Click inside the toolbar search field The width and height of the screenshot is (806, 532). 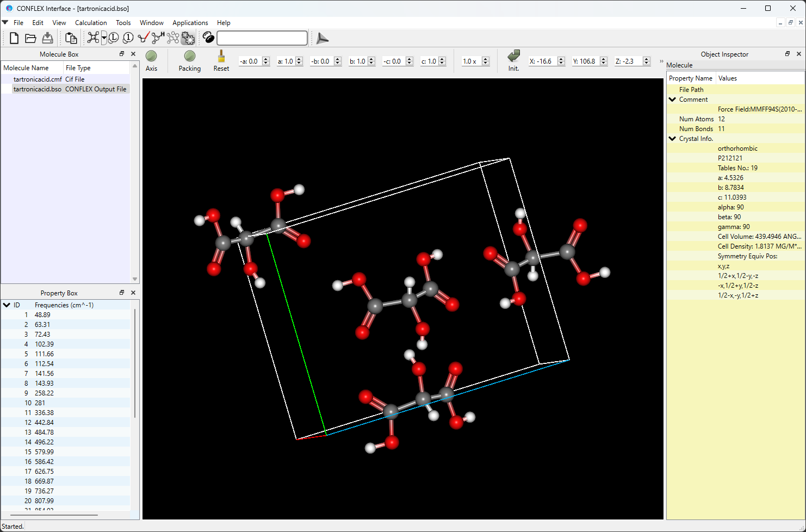click(x=262, y=38)
